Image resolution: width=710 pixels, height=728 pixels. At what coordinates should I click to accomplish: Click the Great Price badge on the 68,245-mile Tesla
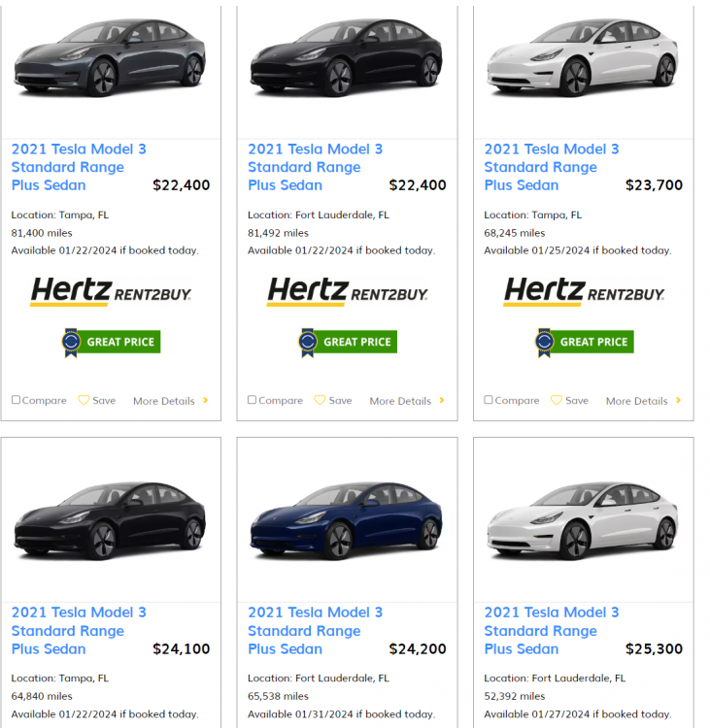click(585, 342)
